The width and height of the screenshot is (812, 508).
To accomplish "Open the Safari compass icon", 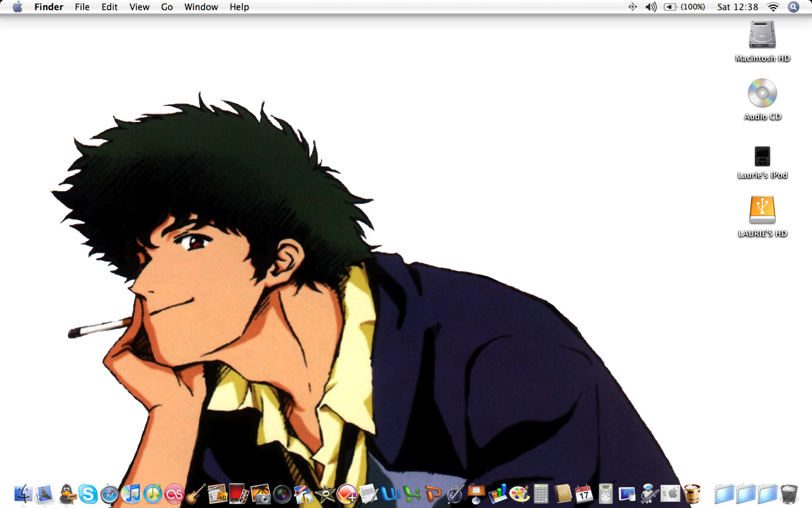I will 110,493.
